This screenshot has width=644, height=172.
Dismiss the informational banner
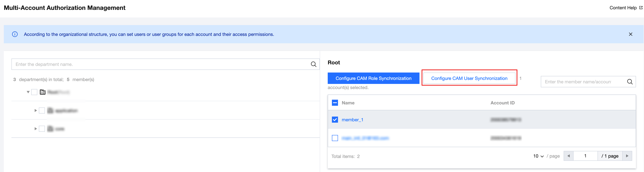[630, 34]
